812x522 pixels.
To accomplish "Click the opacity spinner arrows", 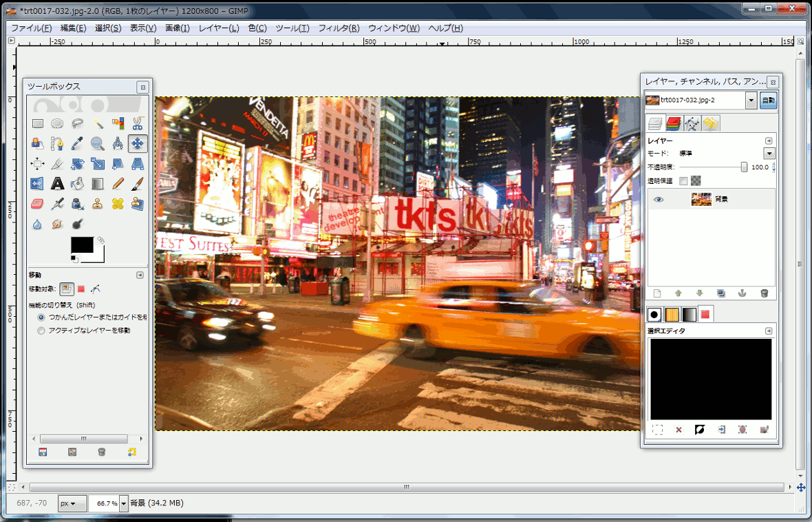I will 773,167.
